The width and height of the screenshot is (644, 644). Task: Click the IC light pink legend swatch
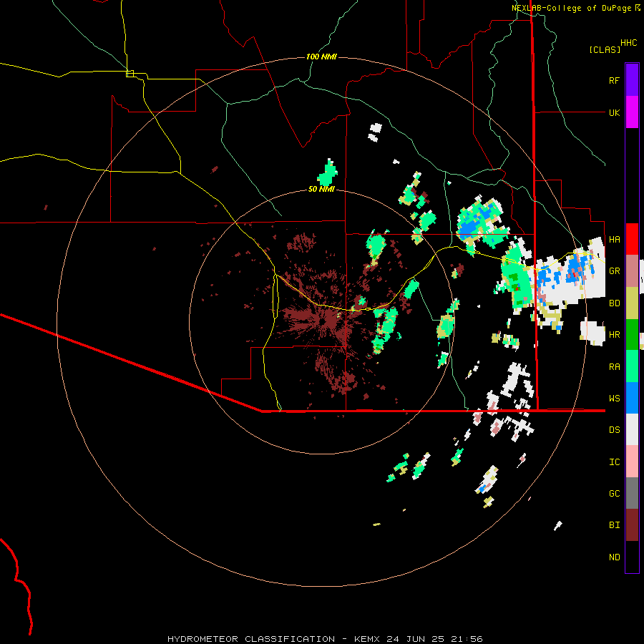632,462
